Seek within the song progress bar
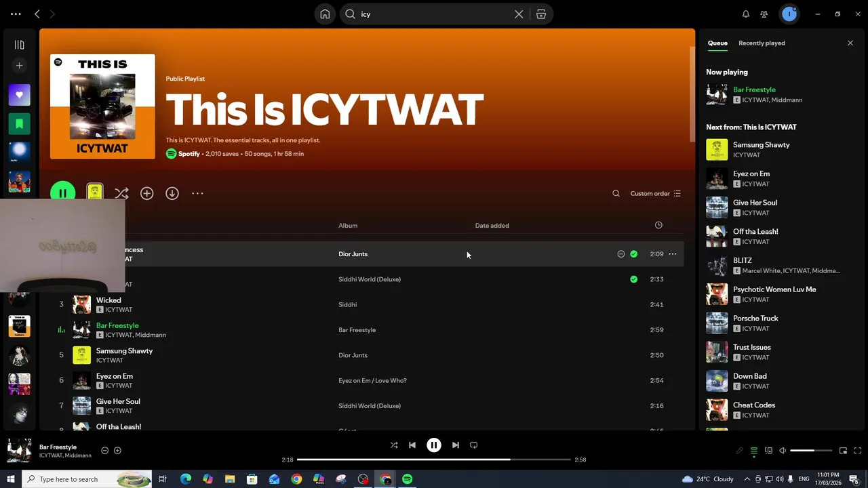The width and height of the screenshot is (868, 488). pos(434,460)
